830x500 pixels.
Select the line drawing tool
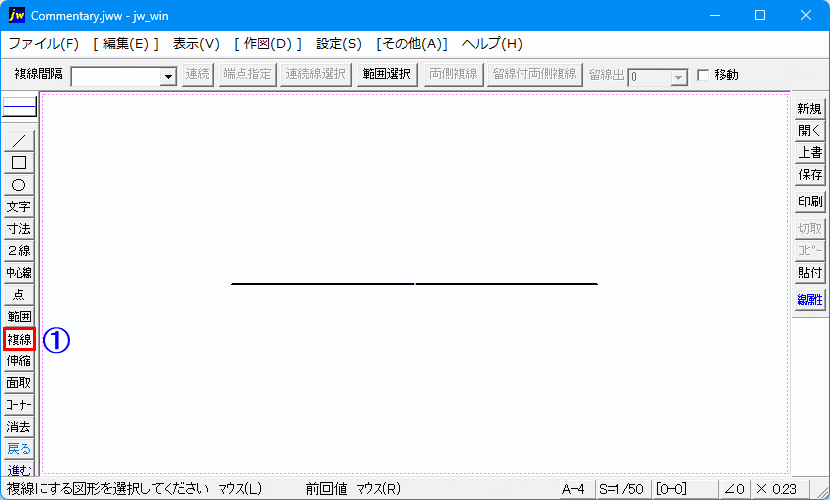point(19,141)
